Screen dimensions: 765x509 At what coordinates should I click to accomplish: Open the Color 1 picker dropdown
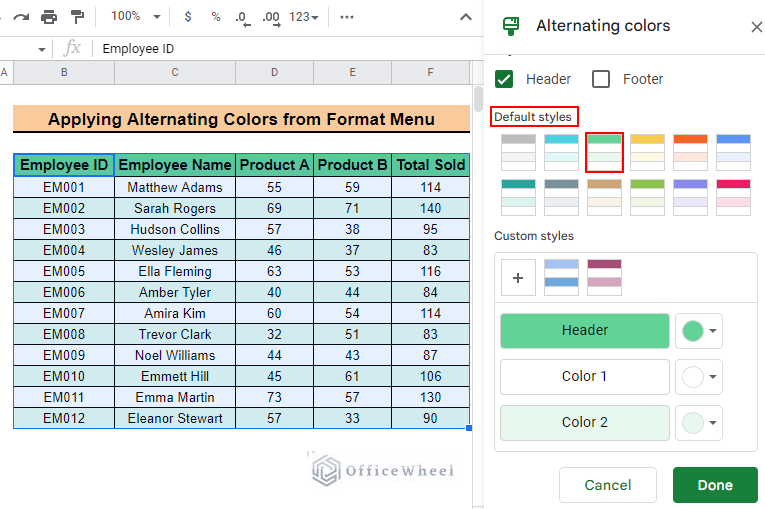pyautogui.click(x=699, y=377)
